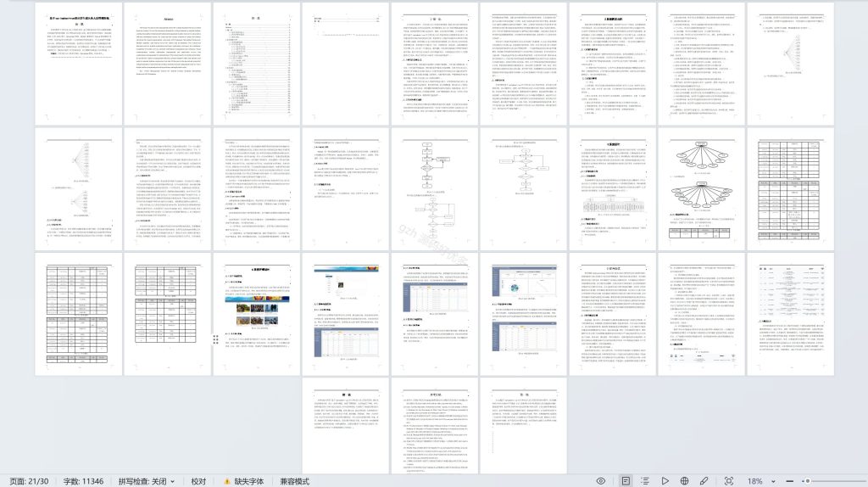Click 兼容模式 compatibility mode label

pos(294,481)
